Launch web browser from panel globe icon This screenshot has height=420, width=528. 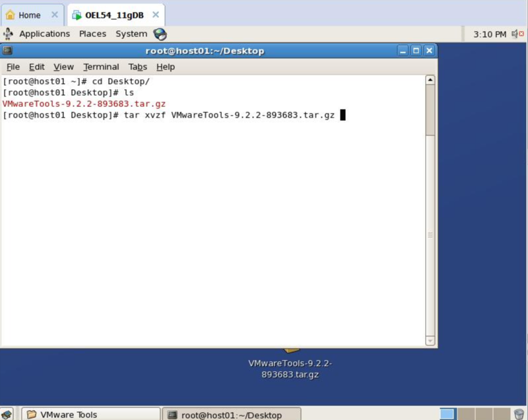[160, 34]
